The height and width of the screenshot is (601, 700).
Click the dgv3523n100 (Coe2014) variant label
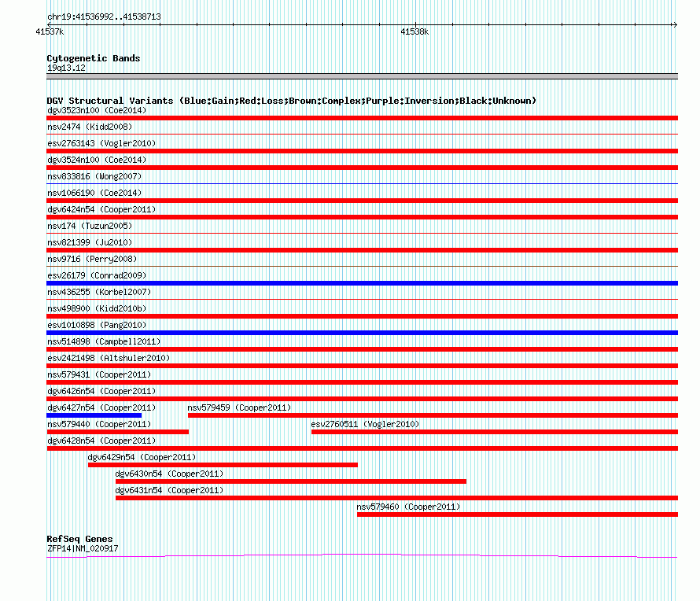[97, 110]
